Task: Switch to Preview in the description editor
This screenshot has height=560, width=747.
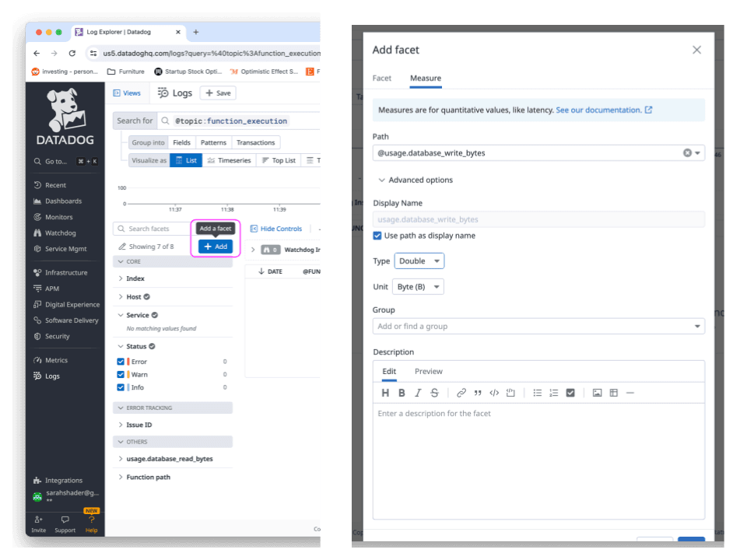Action: point(429,371)
